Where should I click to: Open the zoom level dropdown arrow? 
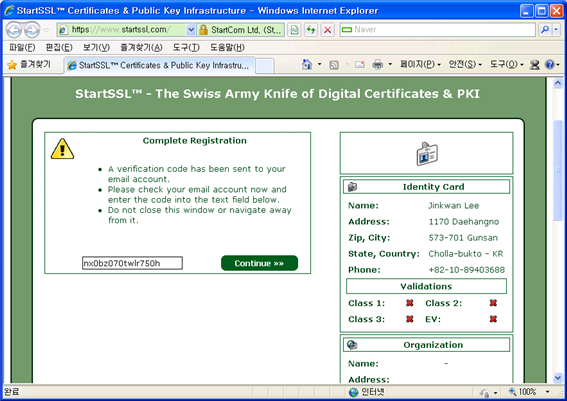click(x=547, y=392)
